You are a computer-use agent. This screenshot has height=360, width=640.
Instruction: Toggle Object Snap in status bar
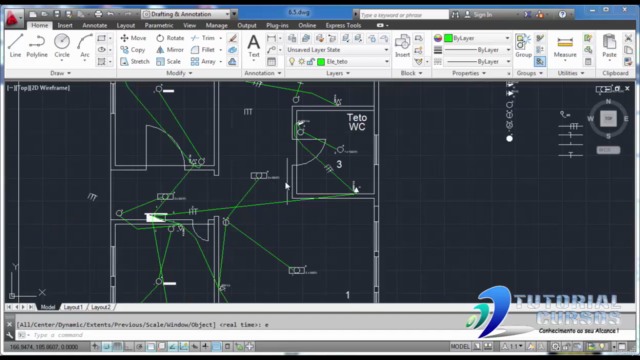click(151, 347)
